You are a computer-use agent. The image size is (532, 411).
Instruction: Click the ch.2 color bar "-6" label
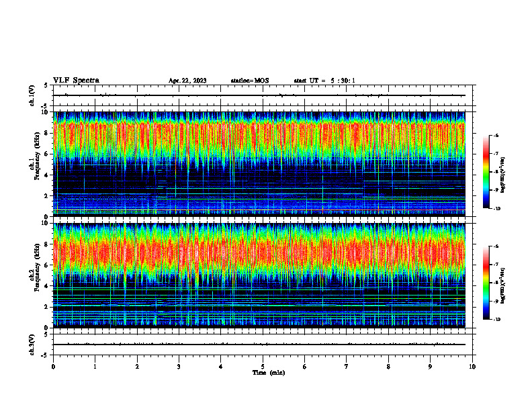click(x=496, y=246)
